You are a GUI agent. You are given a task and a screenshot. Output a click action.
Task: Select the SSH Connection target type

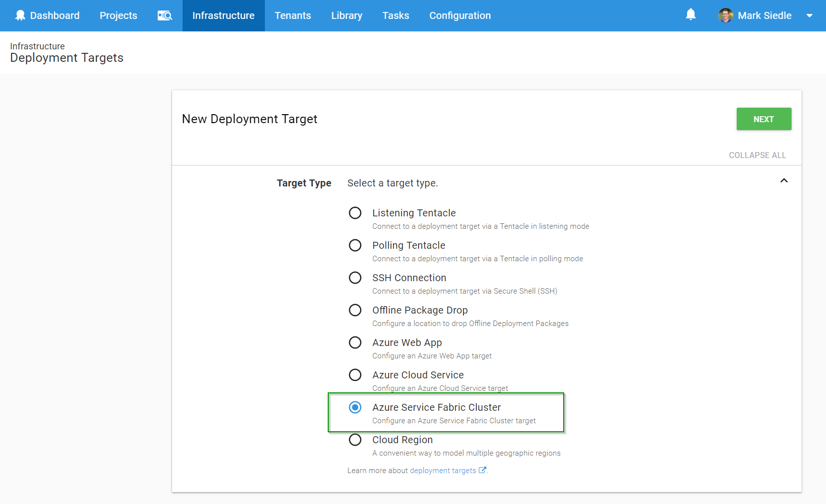pos(409,278)
